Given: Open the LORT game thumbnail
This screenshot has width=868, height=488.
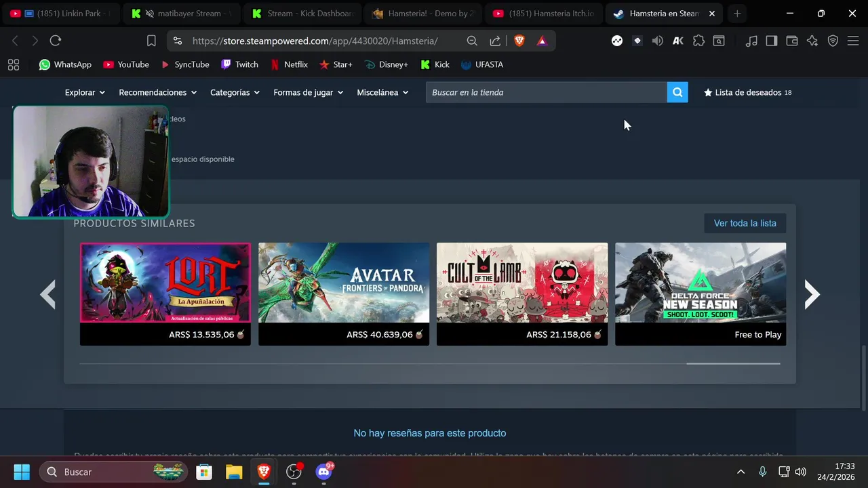Looking at the screenshot, I should 165,283.
